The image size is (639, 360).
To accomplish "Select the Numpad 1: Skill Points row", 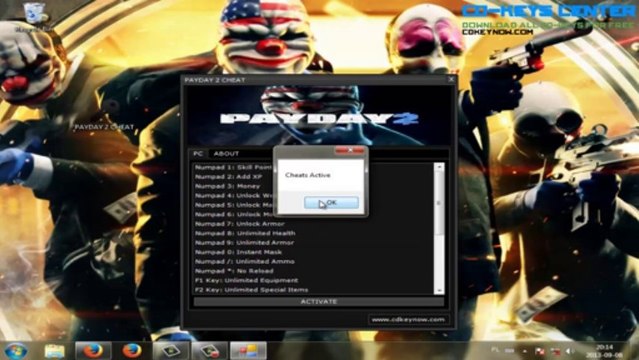I will (x=234, y=167).
